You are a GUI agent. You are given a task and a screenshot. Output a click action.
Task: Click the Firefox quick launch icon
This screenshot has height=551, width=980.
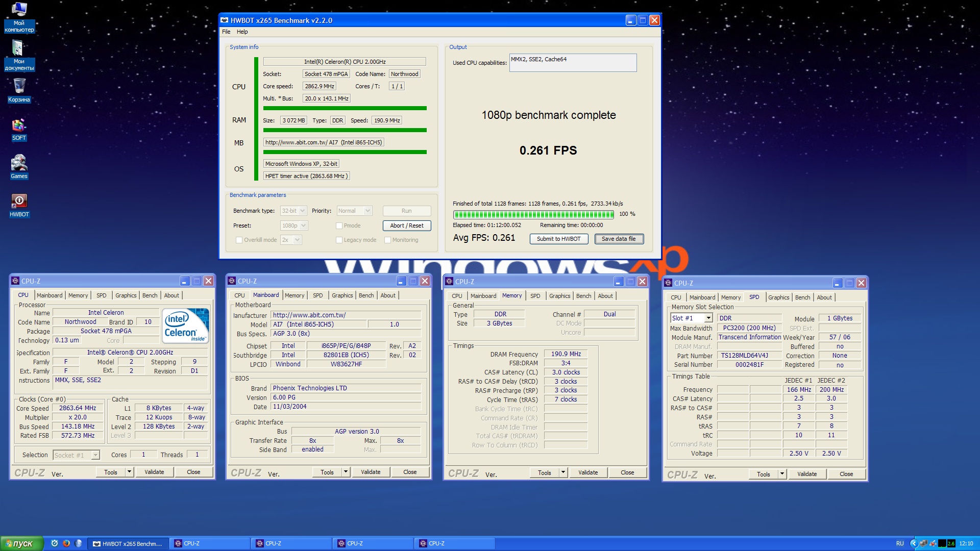coord(66,543)
